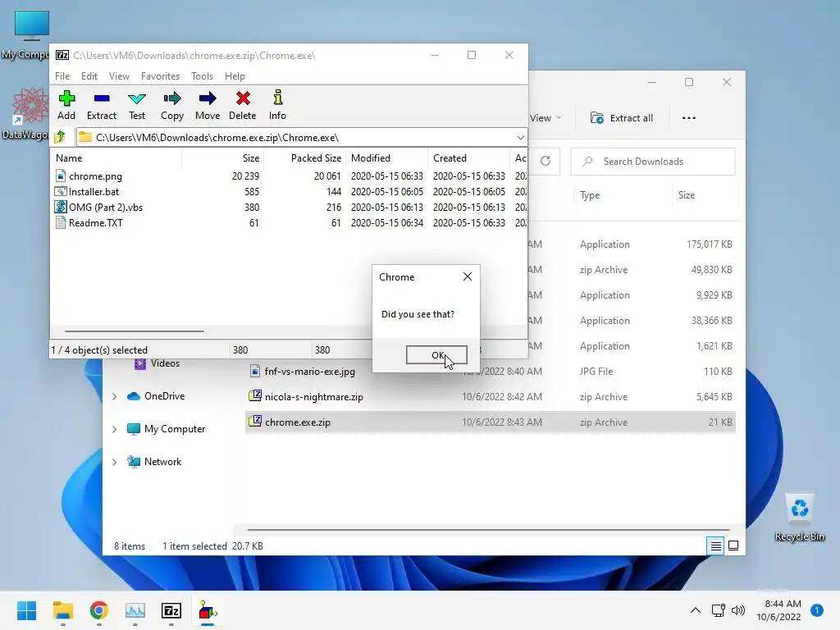Select the Readme.TXT file icon
Image resolution: width=840 pixels, height=630 pixels.
61,222
